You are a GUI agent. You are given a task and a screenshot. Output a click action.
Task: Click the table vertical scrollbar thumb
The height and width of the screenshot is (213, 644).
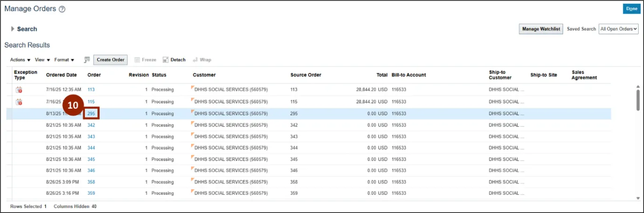637,100
